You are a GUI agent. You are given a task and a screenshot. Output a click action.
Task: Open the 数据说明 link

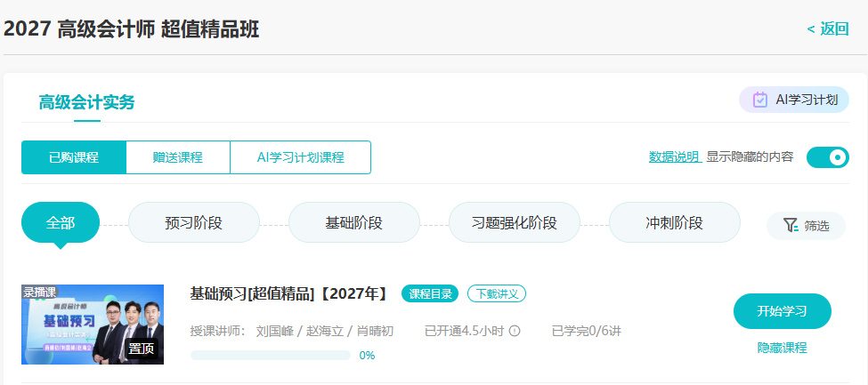(x=675, y=157)
